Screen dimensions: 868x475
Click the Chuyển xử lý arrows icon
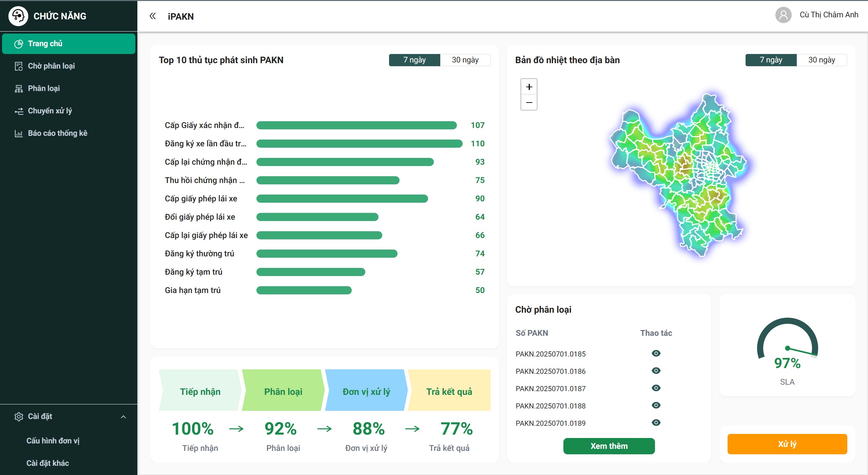19,111
